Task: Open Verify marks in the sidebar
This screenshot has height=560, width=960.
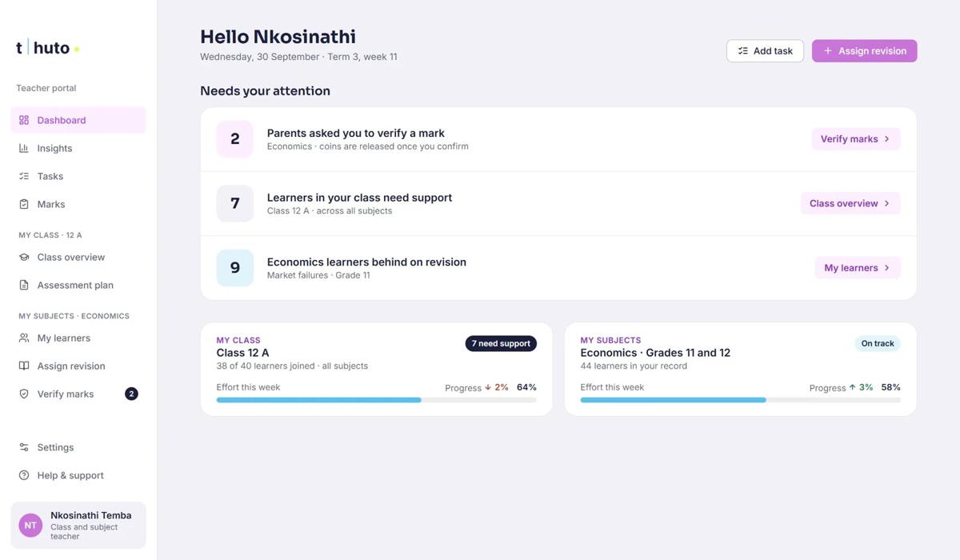Action: (78, 394)
